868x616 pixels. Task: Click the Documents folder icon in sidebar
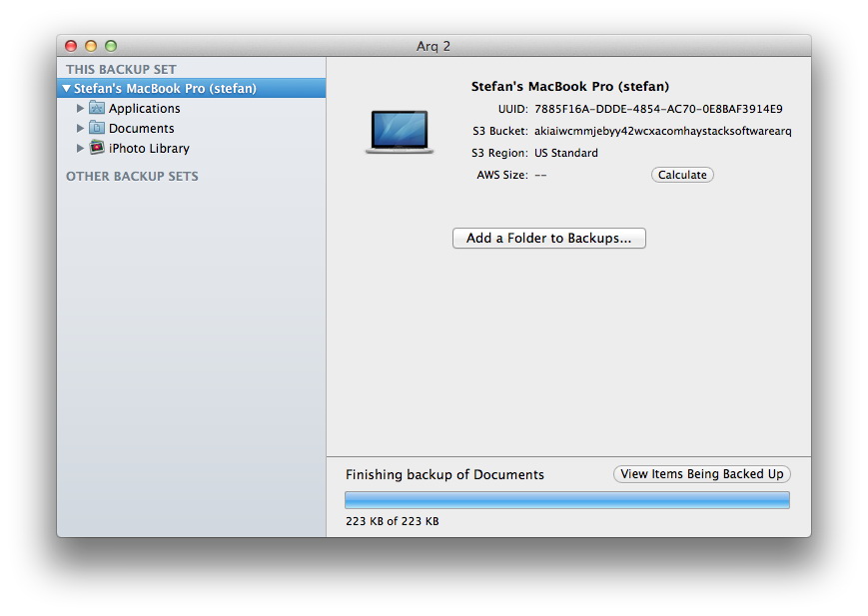[97, 128]
